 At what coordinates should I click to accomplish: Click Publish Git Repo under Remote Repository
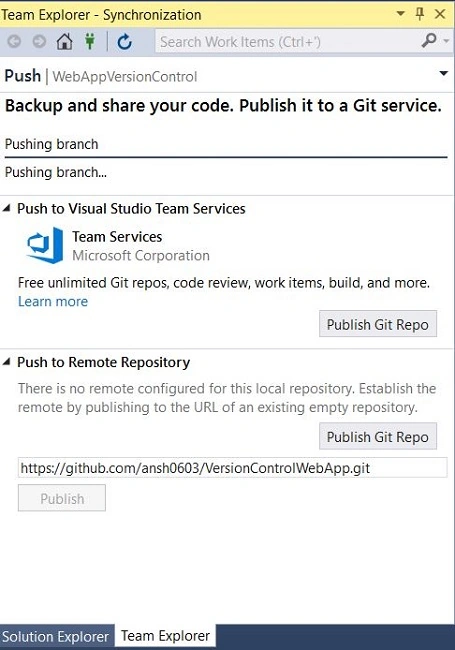click(378, 437)
